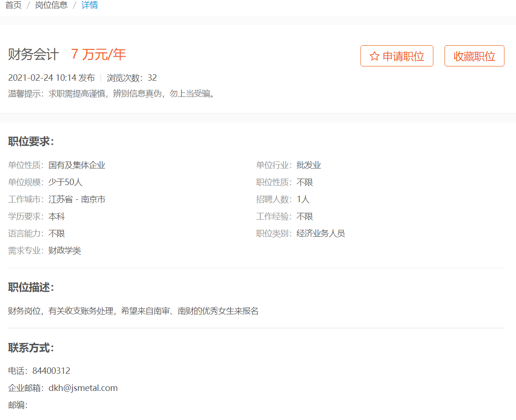
Task: Click the 职位要求 section heading
Action: (x=31, y=142)
